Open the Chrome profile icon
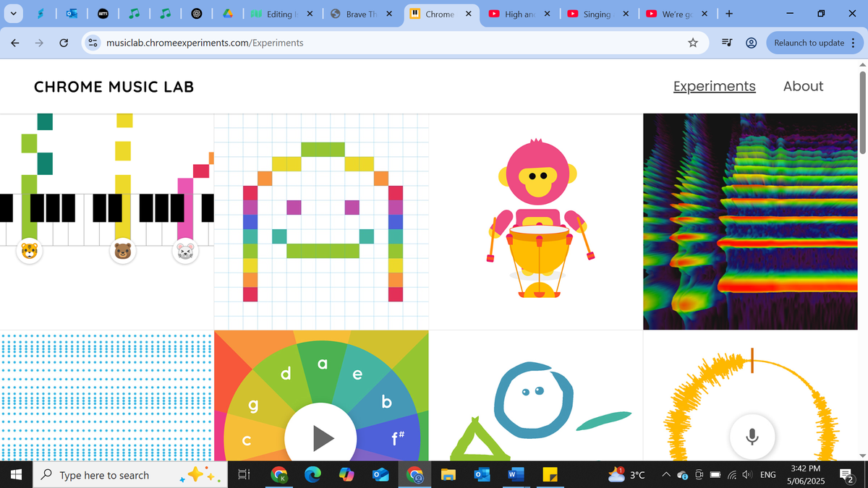This screenshot has width=868, height=488. [x=751, y=43]
